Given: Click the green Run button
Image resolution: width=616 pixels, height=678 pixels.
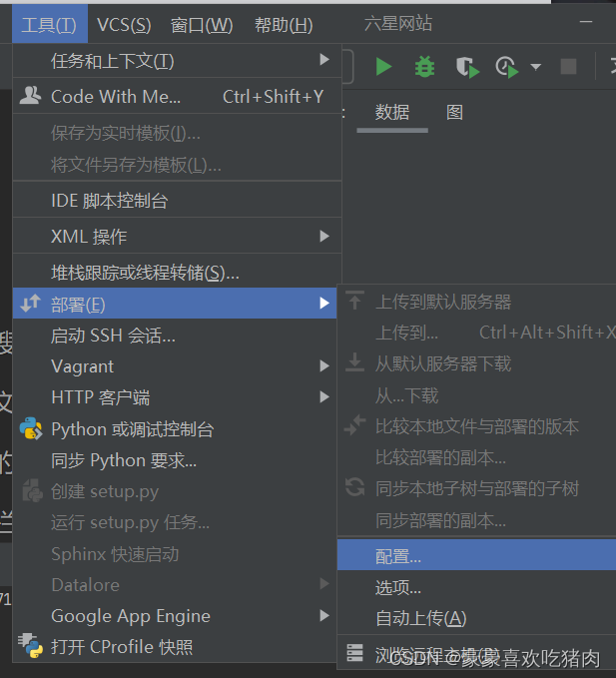Looking at the screenshot, I should coord(383,67).
